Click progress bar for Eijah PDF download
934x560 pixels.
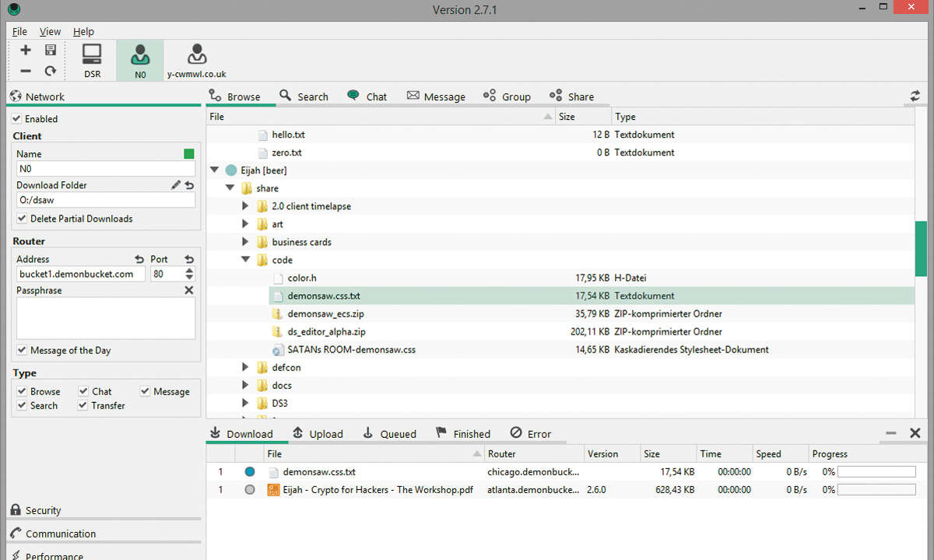[x=877, y=490]
